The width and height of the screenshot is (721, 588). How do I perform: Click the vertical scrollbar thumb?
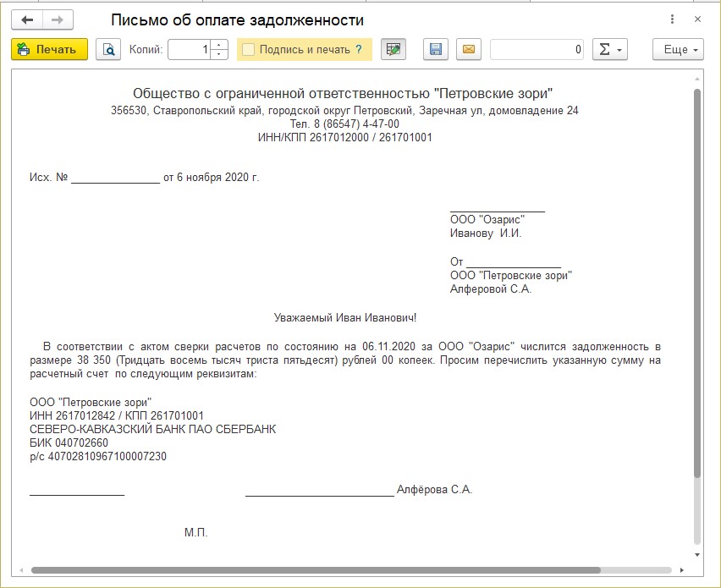pyautogui.click(x=697, y=283)
